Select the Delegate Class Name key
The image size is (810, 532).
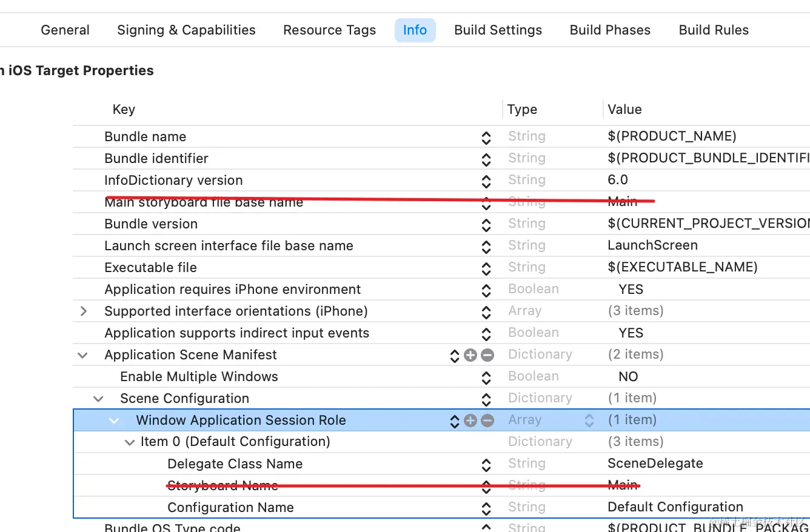pos(235,464)
